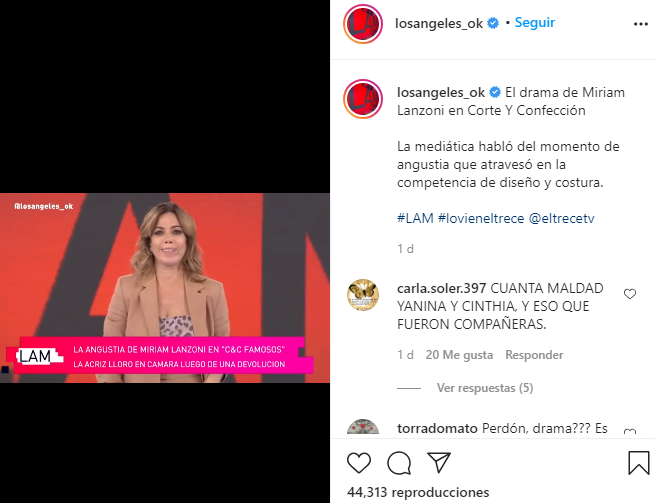Open torradomato username link

pos(437,428)
